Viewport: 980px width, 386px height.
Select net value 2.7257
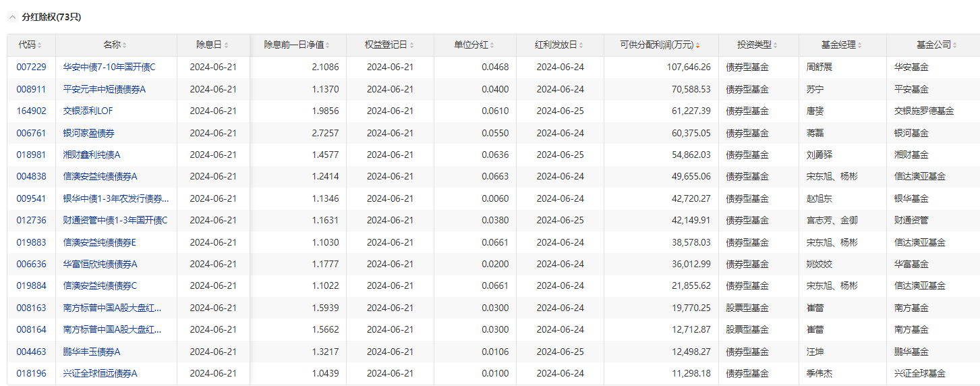point(326,133)
